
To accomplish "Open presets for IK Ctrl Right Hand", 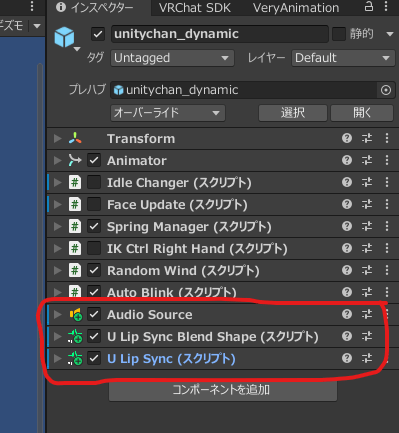I will 367,248.
